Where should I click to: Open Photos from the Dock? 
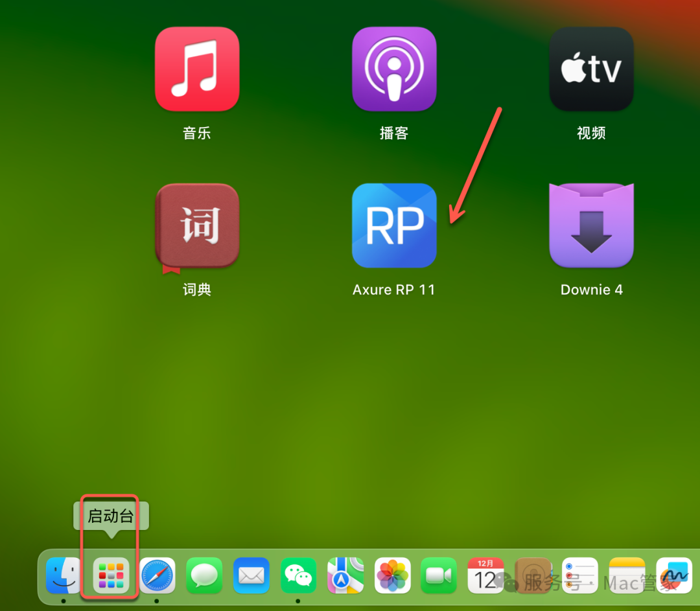tap(392, 575)
